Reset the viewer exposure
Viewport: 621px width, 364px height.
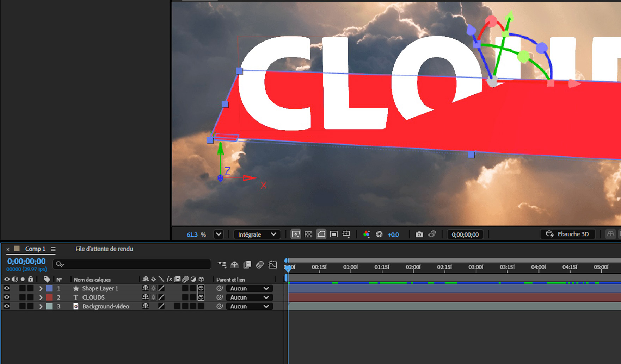coord(379,234)
